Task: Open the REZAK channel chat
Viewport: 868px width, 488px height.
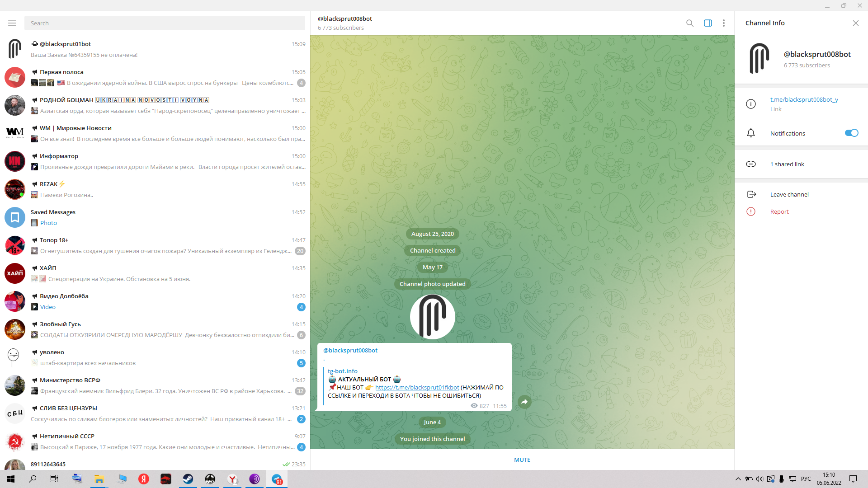Action: (155, 189)
